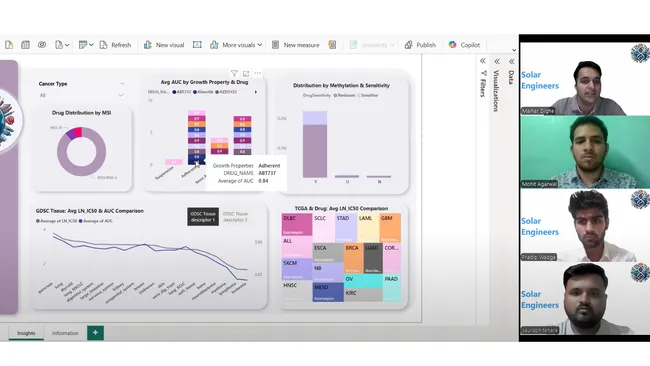Click the Resistant legend entry
This screenshot has height=366, width=650.
pyautogui.click(x=344, y=95)
